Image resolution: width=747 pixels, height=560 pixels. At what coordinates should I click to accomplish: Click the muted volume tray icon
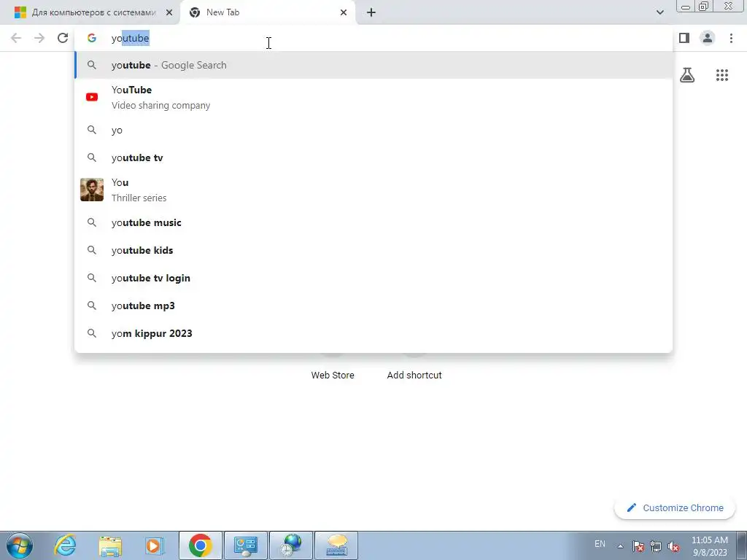pos(673,546)
